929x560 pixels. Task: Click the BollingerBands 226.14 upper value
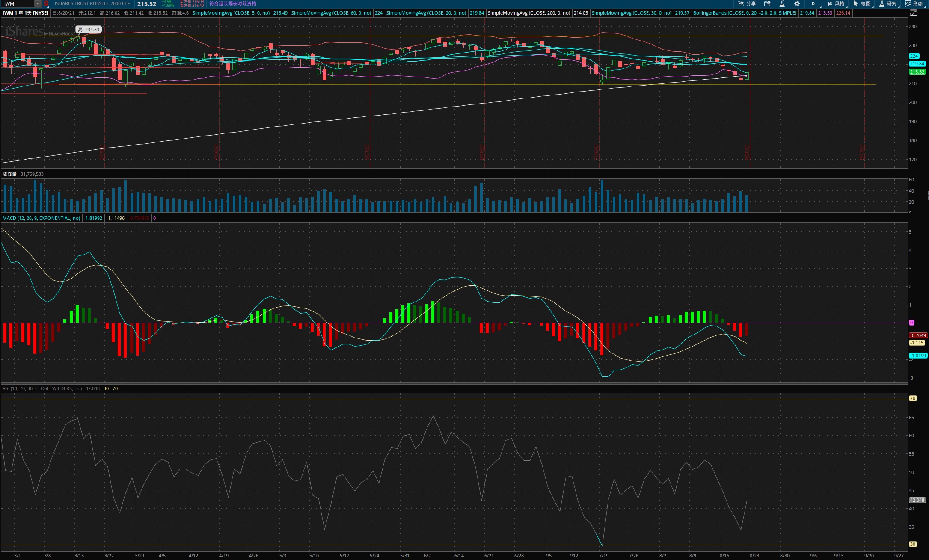(x=843, y=13)
